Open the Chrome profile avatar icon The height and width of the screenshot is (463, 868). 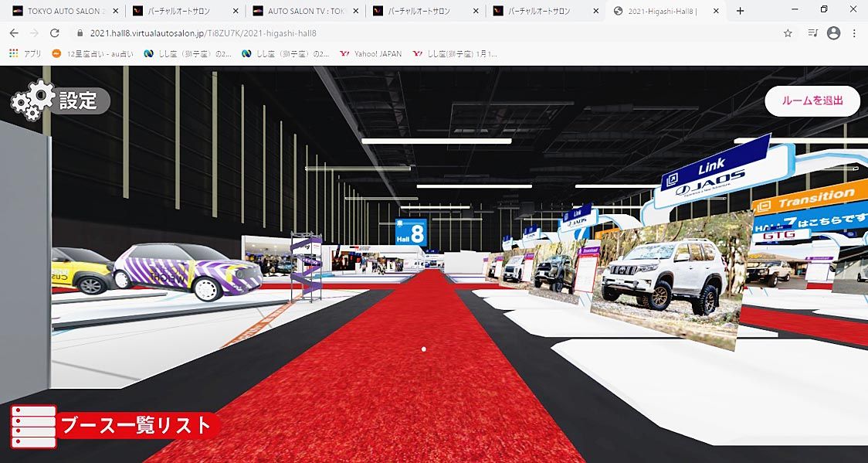click(x=833, y=33)
